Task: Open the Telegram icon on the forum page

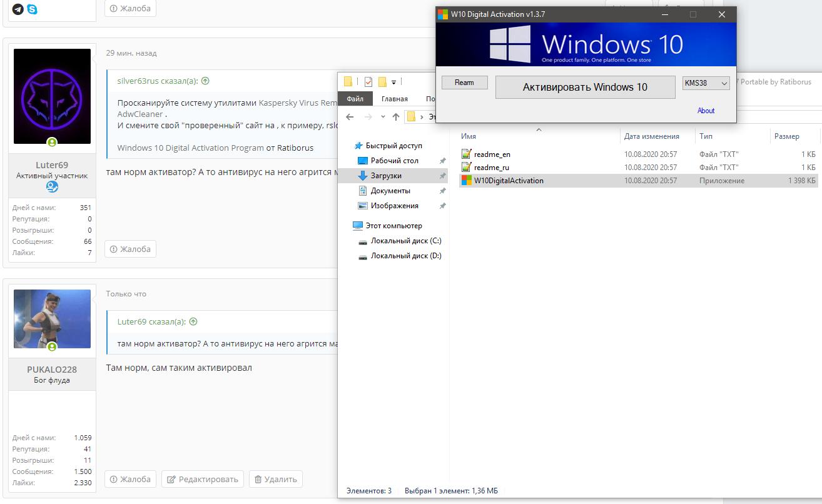Action: [18, 9]
